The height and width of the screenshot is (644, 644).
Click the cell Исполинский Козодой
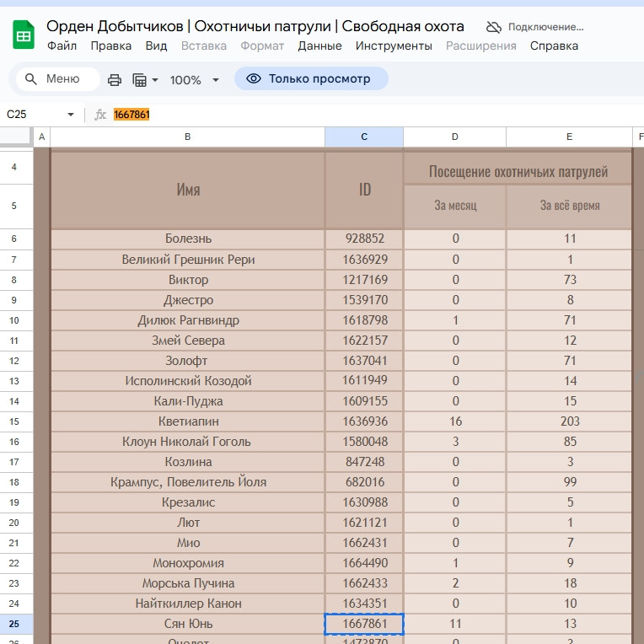click(188, 381)
